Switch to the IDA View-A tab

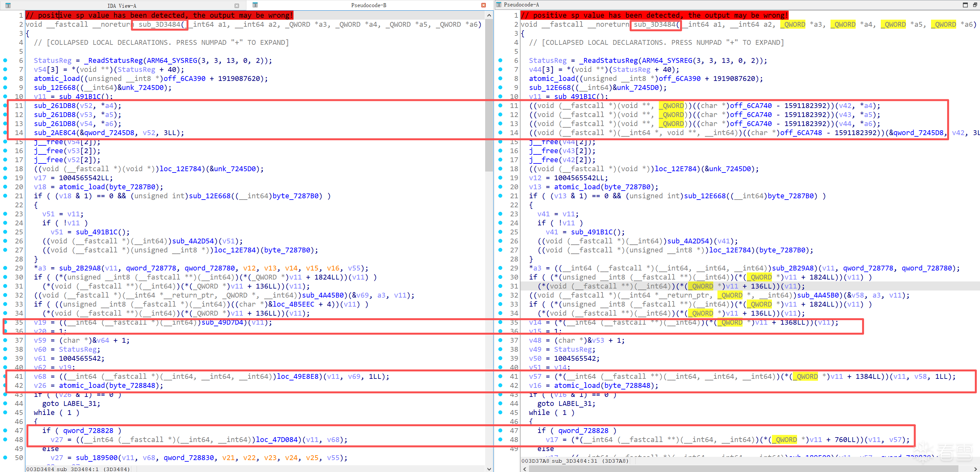122,6
